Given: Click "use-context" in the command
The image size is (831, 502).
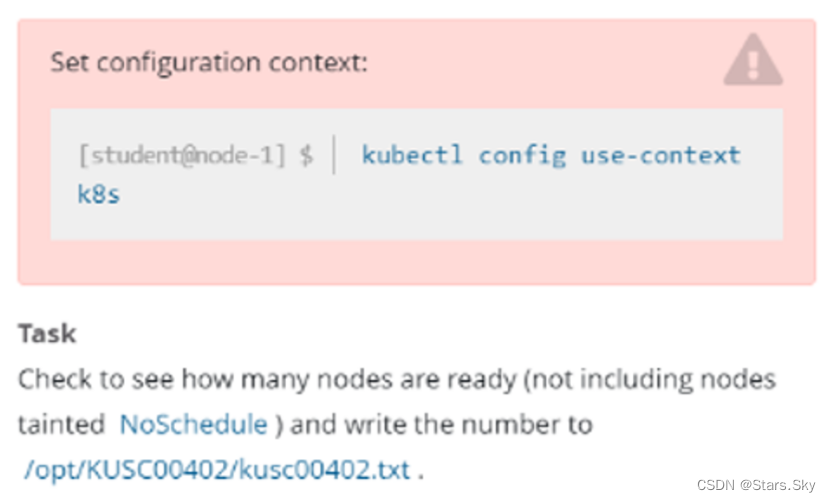Looking at the screenshot, I should [x=662, y=156].
